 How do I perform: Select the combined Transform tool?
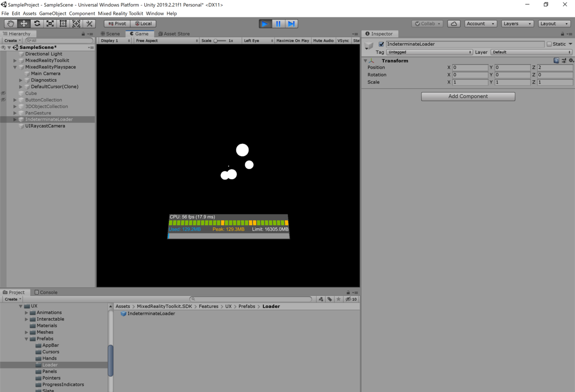(76, 23)
